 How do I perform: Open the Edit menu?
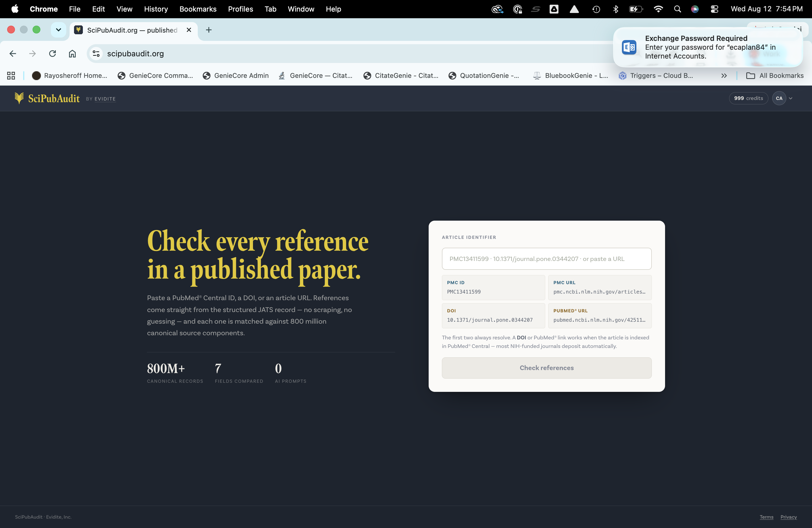tap(98, 9)
